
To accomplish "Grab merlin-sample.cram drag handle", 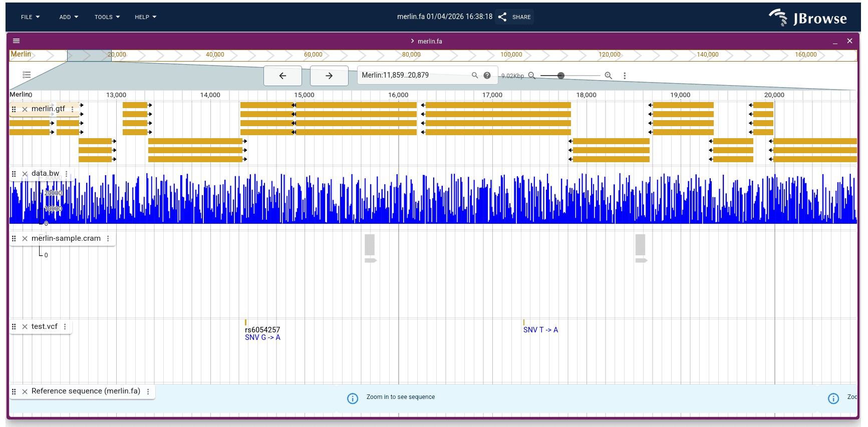I will (x=14, y=239).
